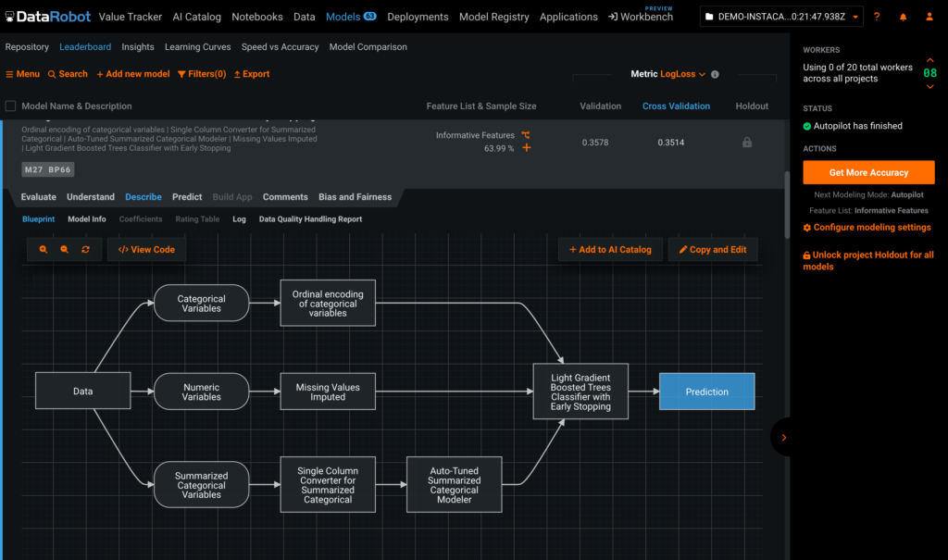
Task: Open the Comments tab
Action: [285, 197]
